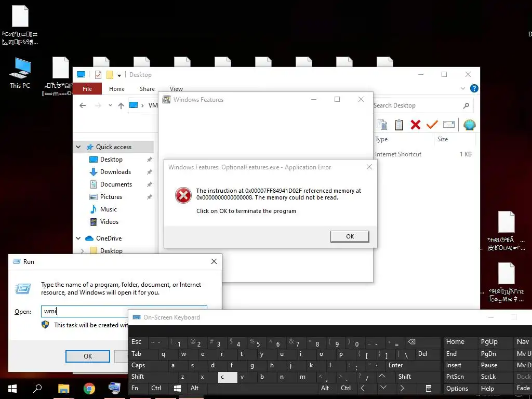Screen dimensions: 532x399
Task: Switch to the View ribbon tab
Action: click(x=176, y=89)
